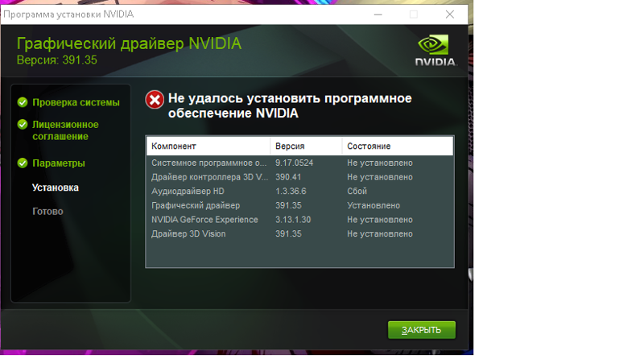This screenshot has height=363, width=644.
Task: Click version 390.41 cell
Action: tap(288, 177)
